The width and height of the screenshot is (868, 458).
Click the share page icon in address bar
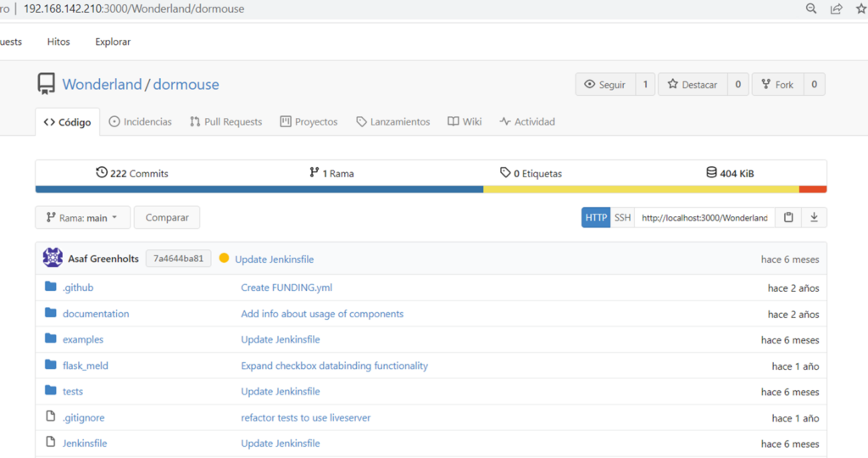(837, 8)
